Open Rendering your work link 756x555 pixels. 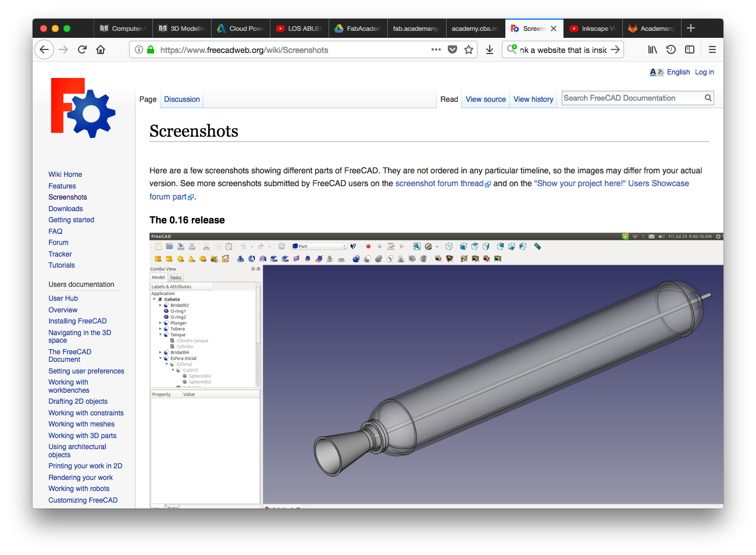(x=80, y=478)
